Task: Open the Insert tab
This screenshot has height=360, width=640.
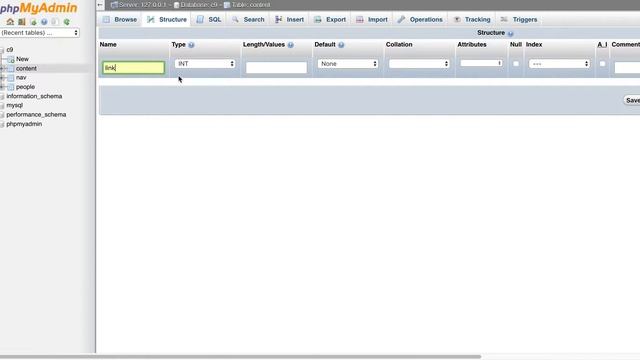Action: pos(289,20)
